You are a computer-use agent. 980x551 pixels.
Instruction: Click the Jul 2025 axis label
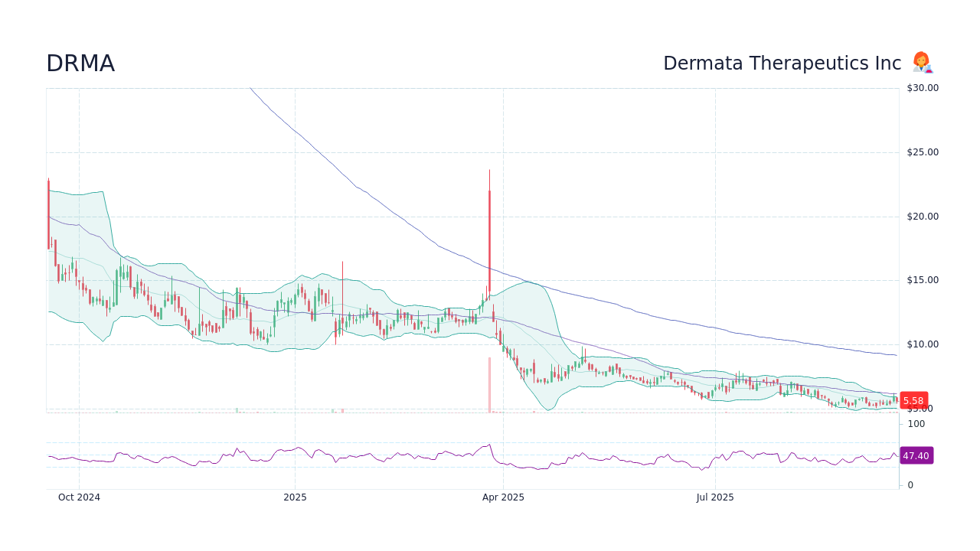tap(715, 497)
